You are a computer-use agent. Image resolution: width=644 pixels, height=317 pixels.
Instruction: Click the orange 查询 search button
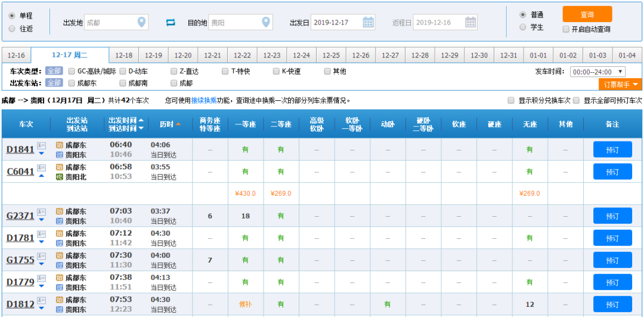click(x=587, y=14)
